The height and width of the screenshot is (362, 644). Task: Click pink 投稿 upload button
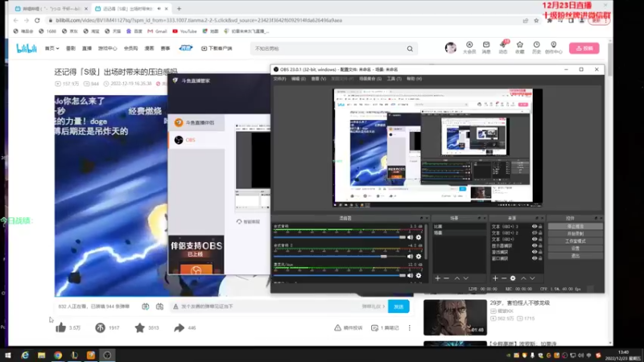click(x=584, y=48)
